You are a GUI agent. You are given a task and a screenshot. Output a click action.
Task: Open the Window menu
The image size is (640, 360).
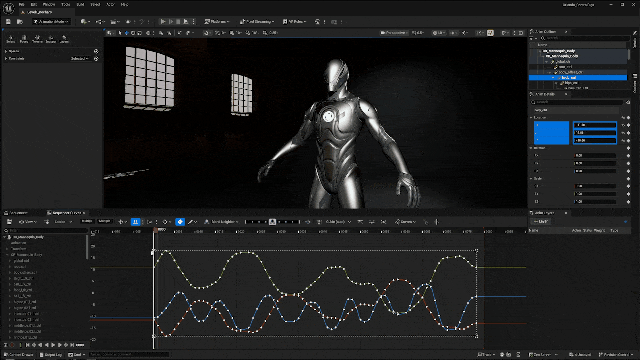(x=49, y=4)
